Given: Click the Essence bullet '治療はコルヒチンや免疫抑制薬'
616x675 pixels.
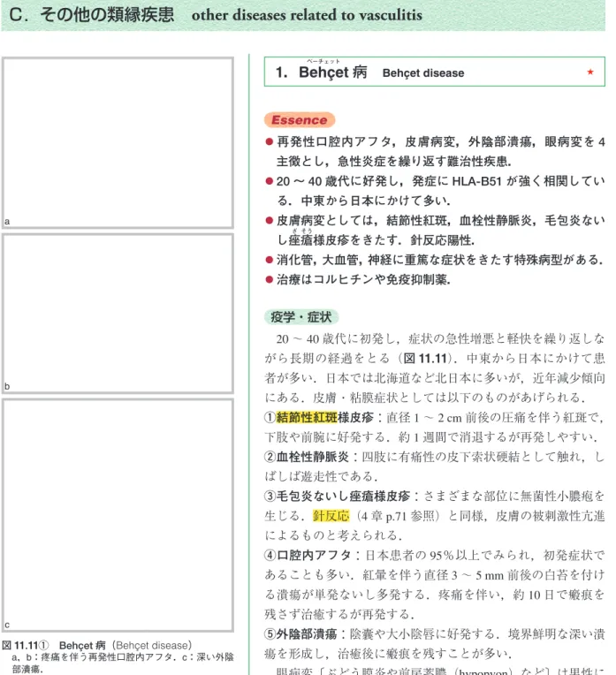Looking at the screenshot, I should point(358,279).
